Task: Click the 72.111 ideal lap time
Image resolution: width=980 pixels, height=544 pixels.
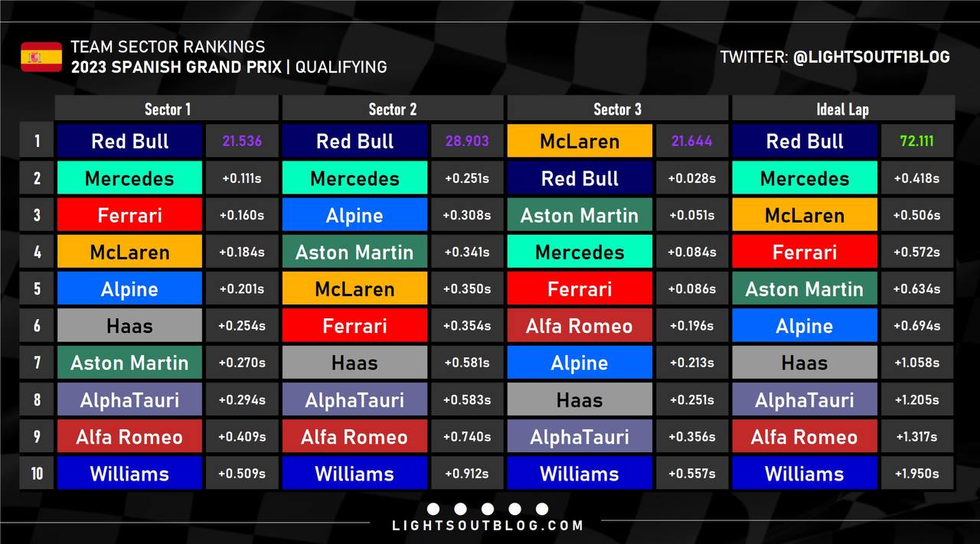Action: coord(916,142)
